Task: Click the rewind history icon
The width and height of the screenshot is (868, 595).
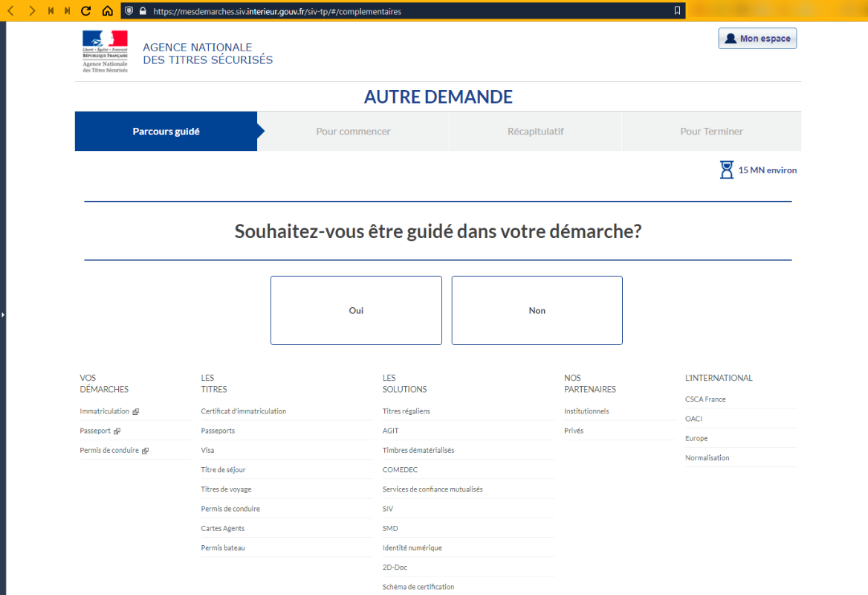Action: pos(51,11)
